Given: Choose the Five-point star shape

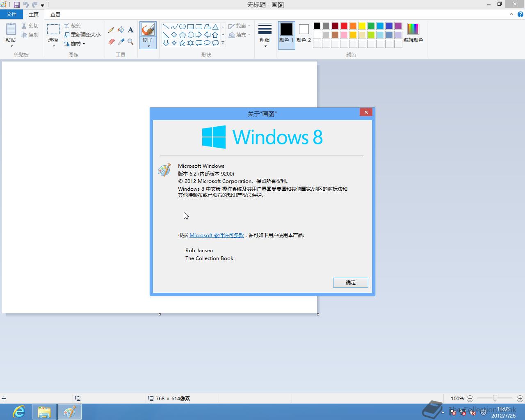Looking at the screenshot, I should (183, 43).
